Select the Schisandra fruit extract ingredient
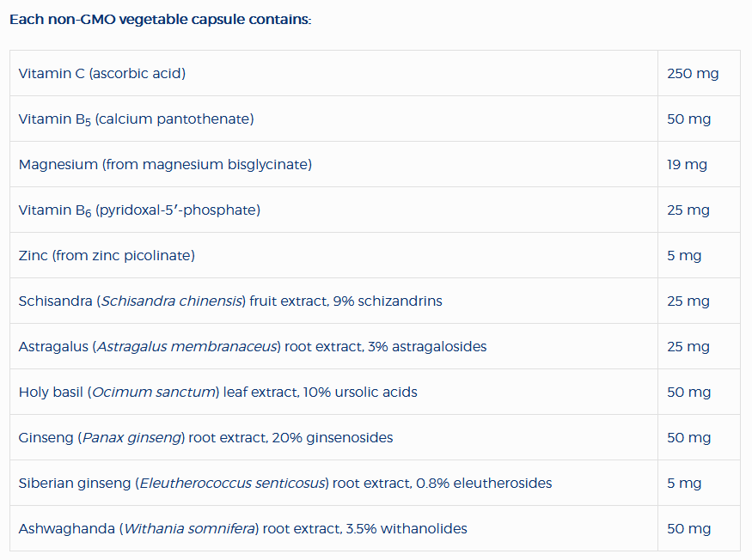This screenshot has width=752, height=560. coord(230,301)
